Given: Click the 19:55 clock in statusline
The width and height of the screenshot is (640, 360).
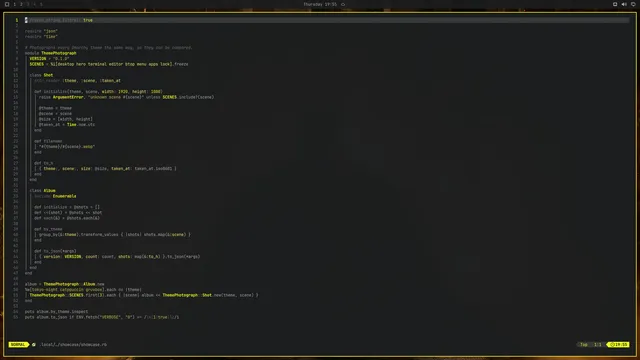Looking at the screenshot, I should tap(619, 344).
